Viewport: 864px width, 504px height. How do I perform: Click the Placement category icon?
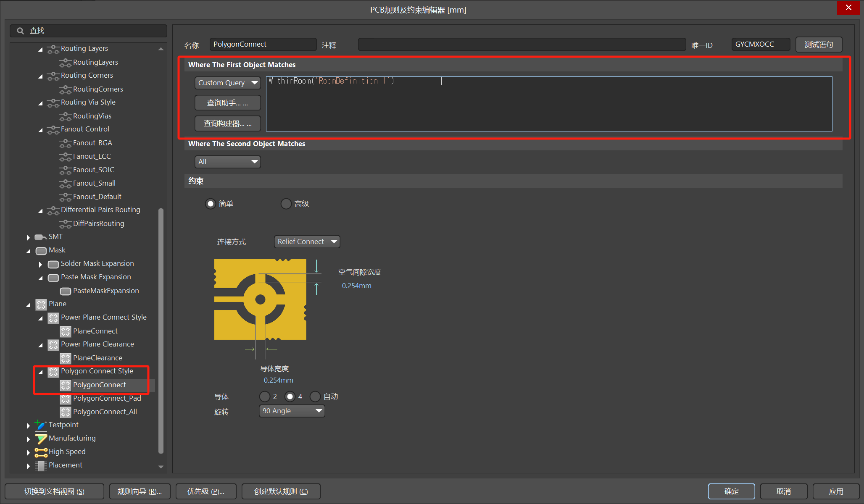pos(41,465)
